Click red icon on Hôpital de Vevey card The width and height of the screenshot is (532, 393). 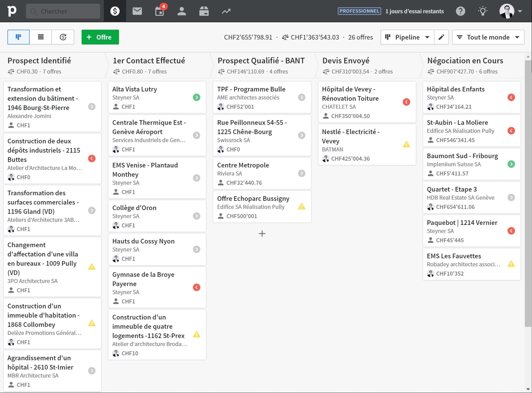tap(406, 102)
